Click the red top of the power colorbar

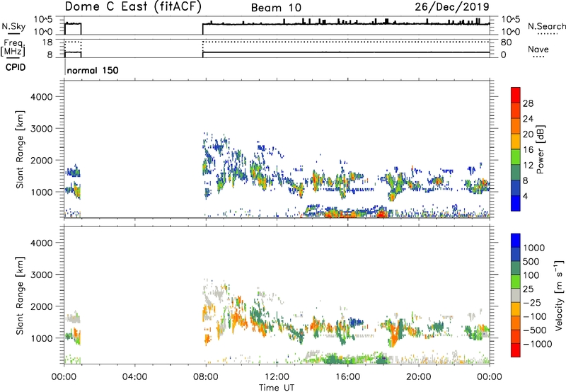click(x=516, y=95)
